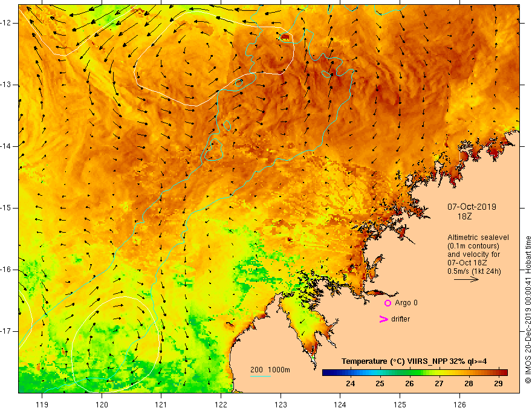
Task: Click longitude label 120 on bottom axis
Action: pos(102,404)
